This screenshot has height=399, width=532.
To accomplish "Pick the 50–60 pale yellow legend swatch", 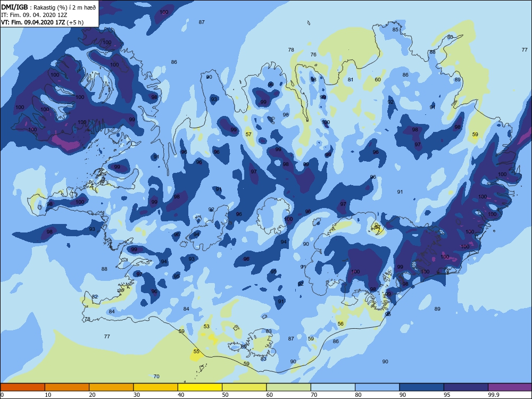I will tap(244, 387).
